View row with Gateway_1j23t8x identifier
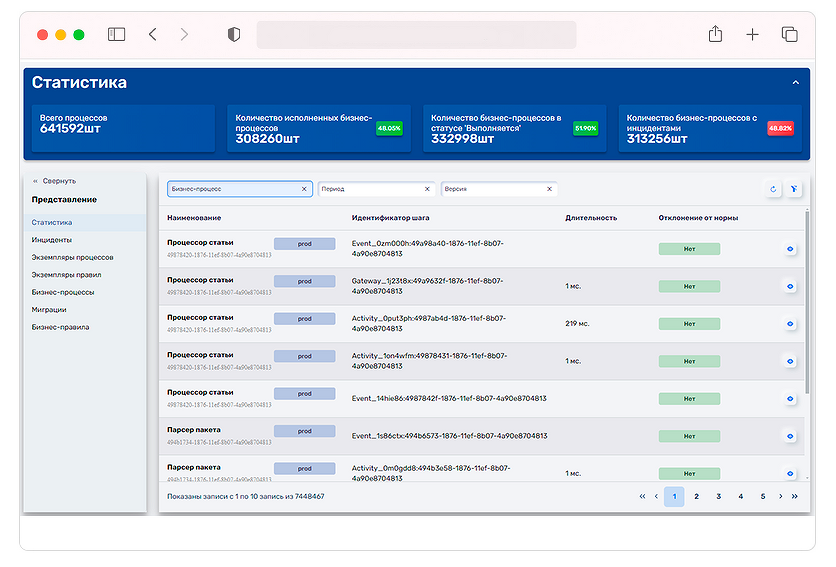The width and height of the screenshot is (836, 567). [790, 286]
